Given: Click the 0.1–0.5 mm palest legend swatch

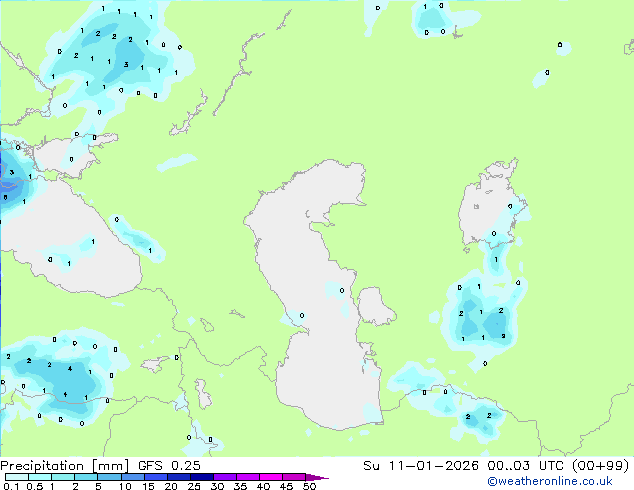Looking at the screenshot, I should tap(17, 477).
